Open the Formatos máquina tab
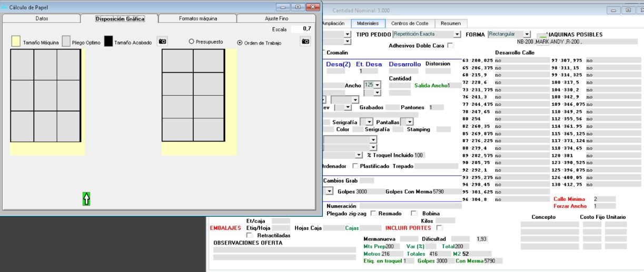The height and width of the screenshot is (272, 644). [x=198, y=18]
